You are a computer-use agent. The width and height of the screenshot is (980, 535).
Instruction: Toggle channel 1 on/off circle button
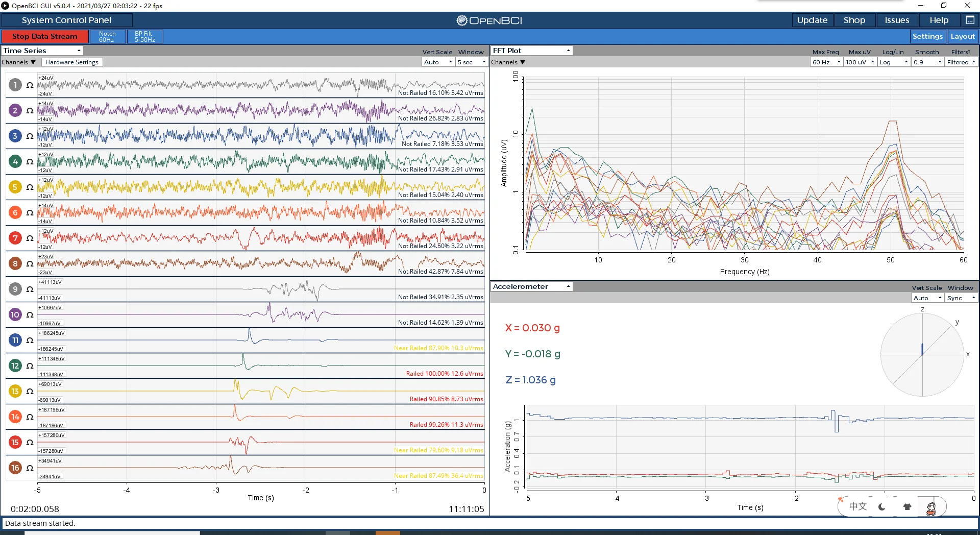15,85
